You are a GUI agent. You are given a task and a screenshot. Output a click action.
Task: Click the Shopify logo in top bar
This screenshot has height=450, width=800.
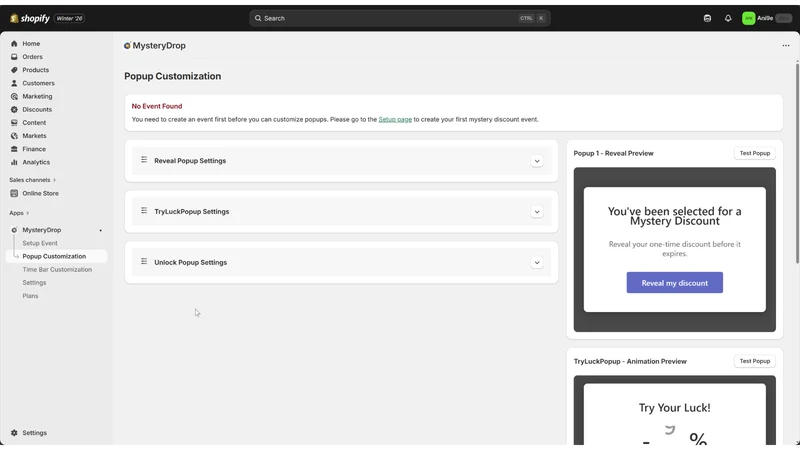(x=30, y=18)
